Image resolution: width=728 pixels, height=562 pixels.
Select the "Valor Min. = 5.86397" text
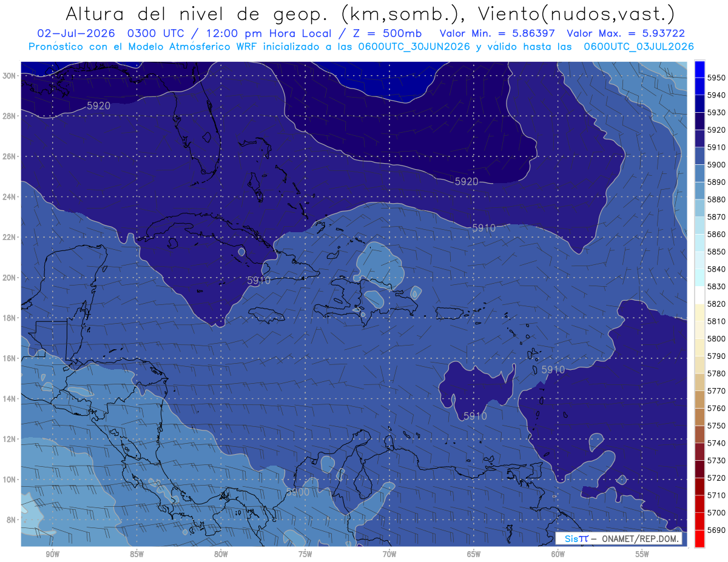[497, 33]
